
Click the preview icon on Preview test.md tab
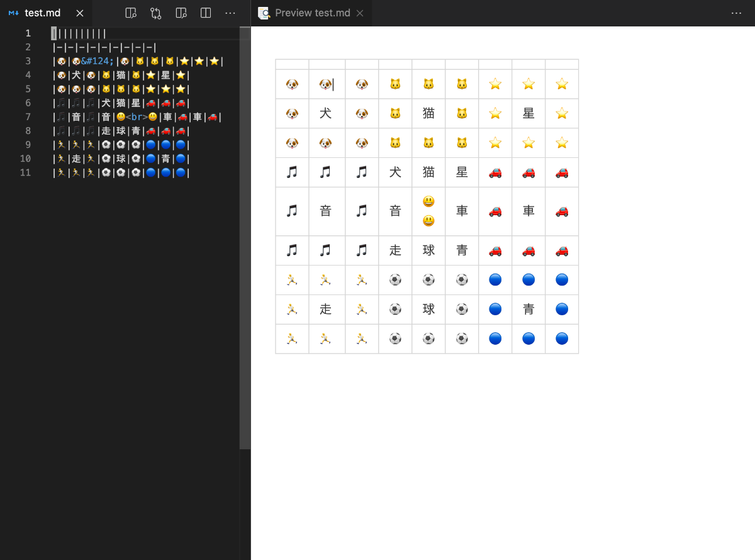click(x=264, y=13)
